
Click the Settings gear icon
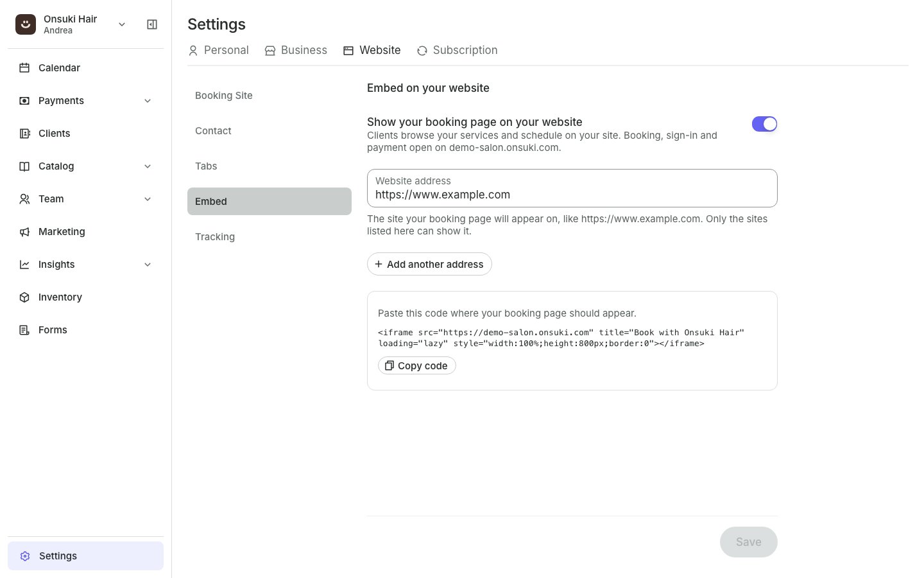25,556
